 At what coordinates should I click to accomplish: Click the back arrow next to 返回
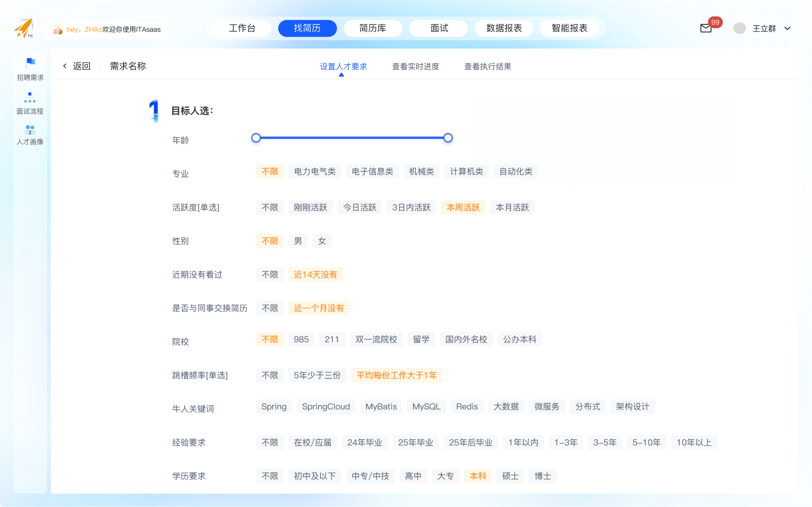[x=65, y=66]
